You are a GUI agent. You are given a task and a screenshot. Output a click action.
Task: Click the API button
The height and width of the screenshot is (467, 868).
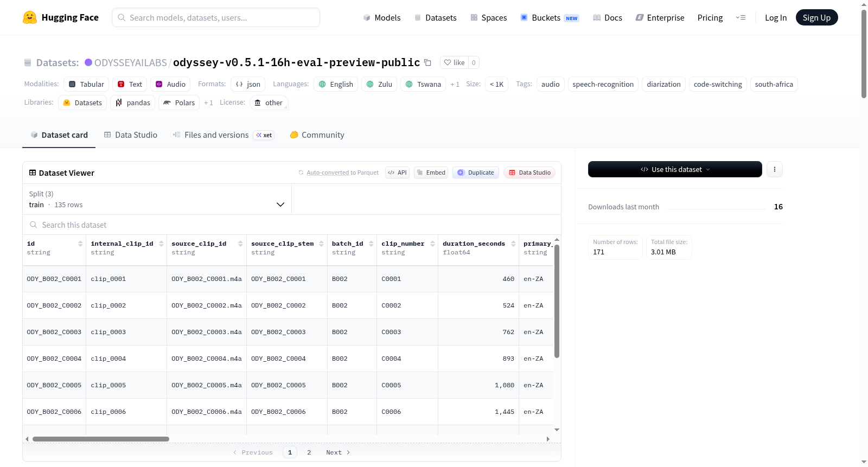(x=397, y=172)
